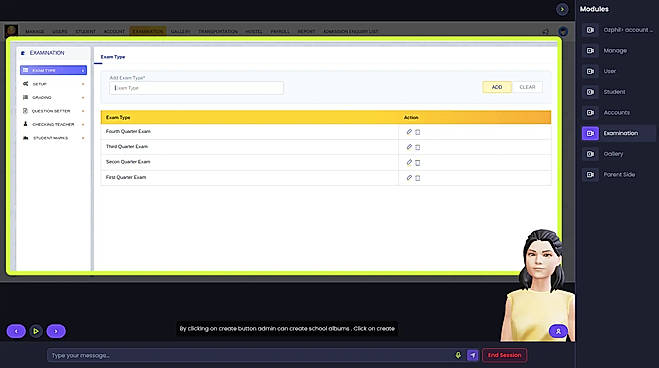Open the Student menu in top bar
Screen dimensions: 659x368
point(86,32)
